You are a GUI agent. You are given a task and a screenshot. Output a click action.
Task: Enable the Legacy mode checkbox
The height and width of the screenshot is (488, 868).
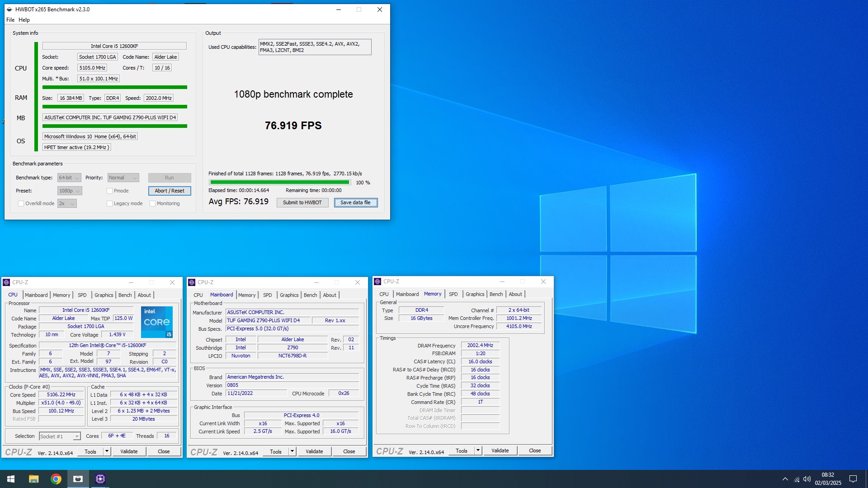109,204
